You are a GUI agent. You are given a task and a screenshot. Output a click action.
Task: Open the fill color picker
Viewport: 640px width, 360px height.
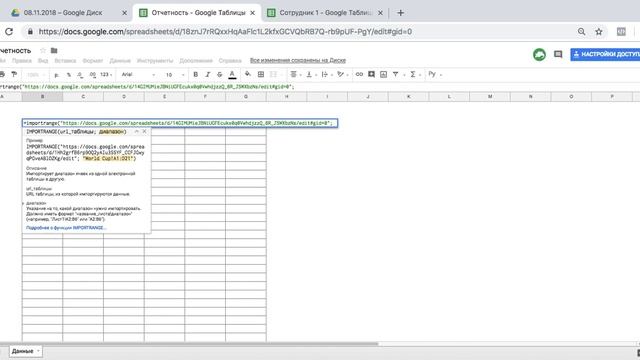(248, 74)
